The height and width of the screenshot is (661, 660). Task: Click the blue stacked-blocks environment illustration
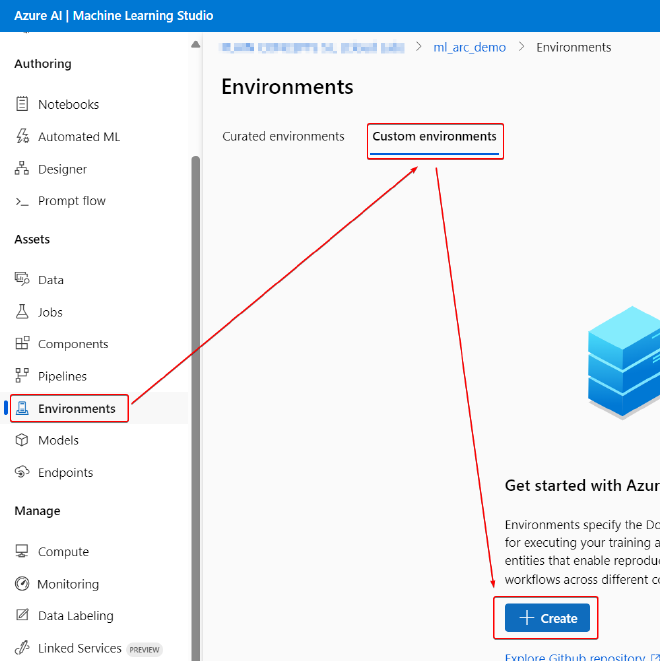pyautogui.click(x=624, y=363)
